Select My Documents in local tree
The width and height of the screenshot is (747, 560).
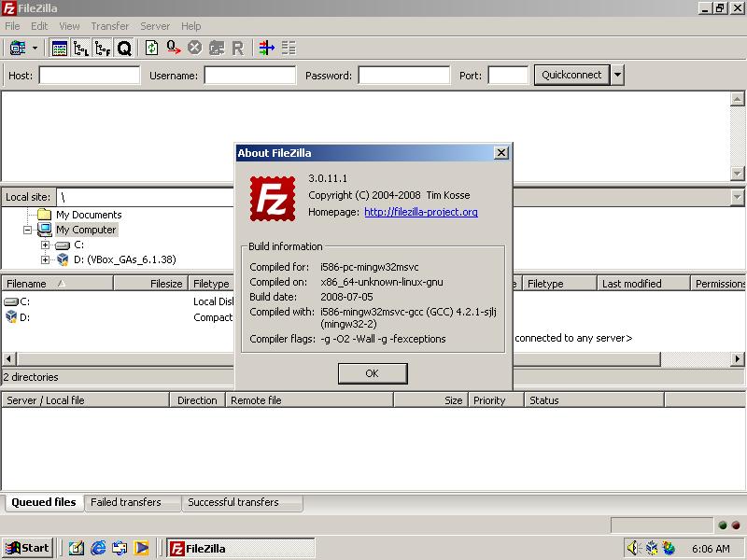click(89, 215)
